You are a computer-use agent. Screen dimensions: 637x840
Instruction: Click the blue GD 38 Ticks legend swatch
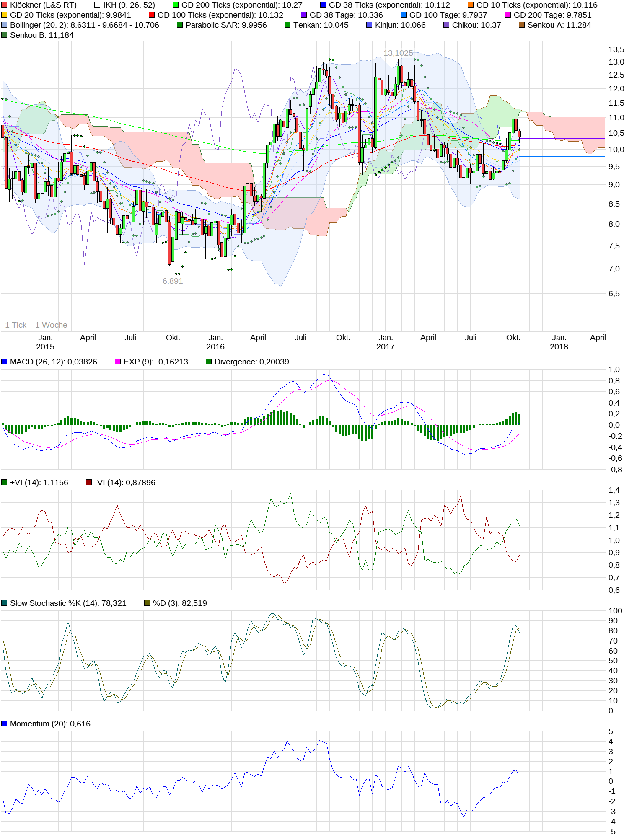click(x=323, y=5)
